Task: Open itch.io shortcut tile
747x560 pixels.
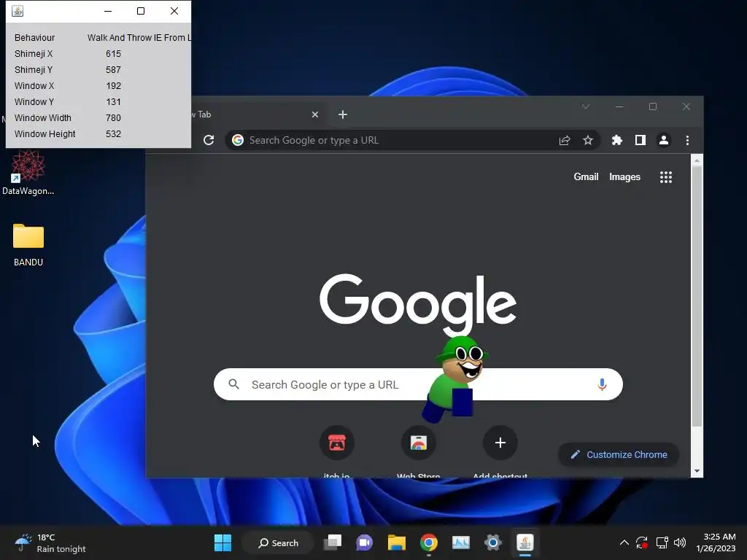Action: coord(337,443)
